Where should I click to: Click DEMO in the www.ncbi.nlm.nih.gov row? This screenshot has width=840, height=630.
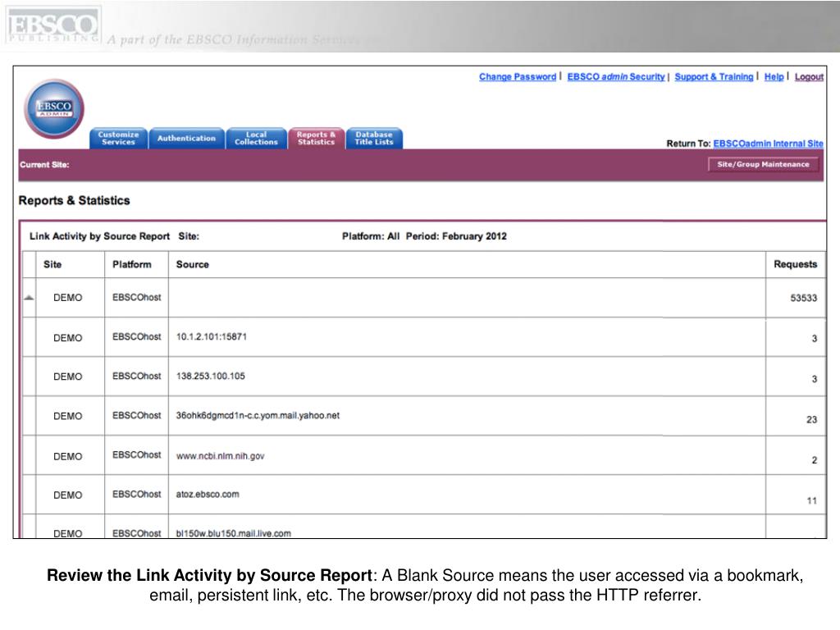[x=67, y=456]
